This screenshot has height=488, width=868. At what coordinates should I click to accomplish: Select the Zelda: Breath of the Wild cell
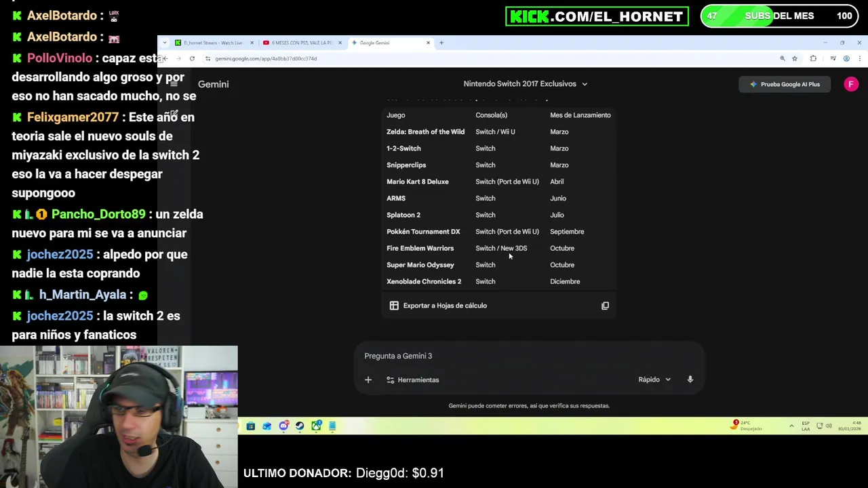pos(425,131)
